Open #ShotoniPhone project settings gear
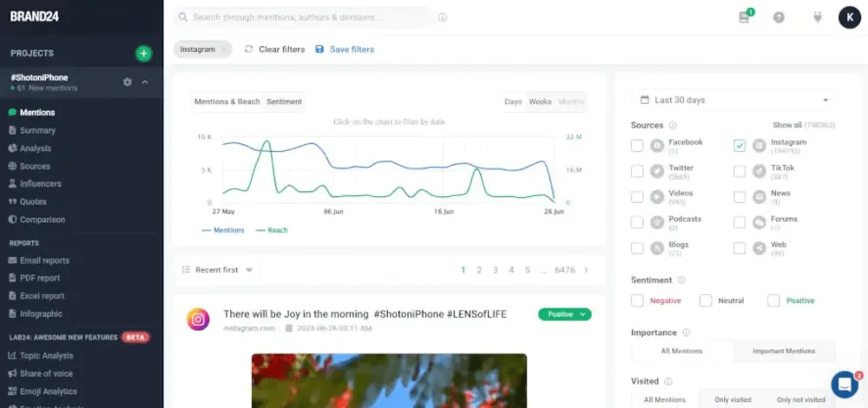 (x=128, y=82)
